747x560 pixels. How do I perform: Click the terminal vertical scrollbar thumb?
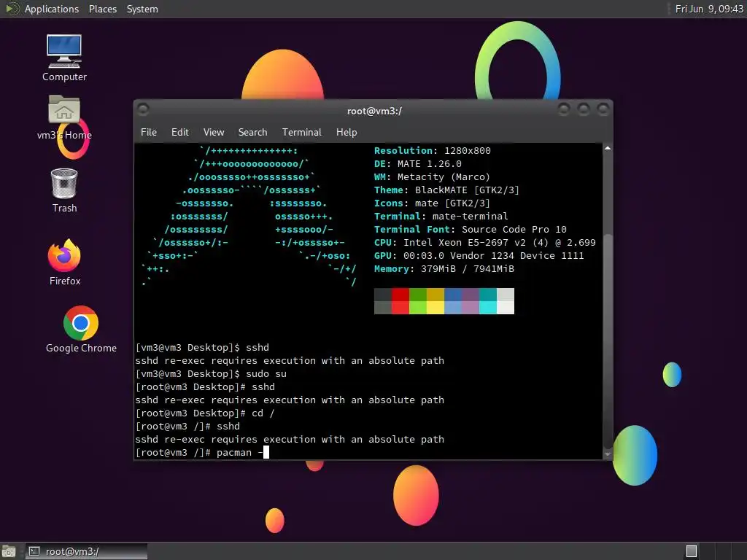(608, 341)
